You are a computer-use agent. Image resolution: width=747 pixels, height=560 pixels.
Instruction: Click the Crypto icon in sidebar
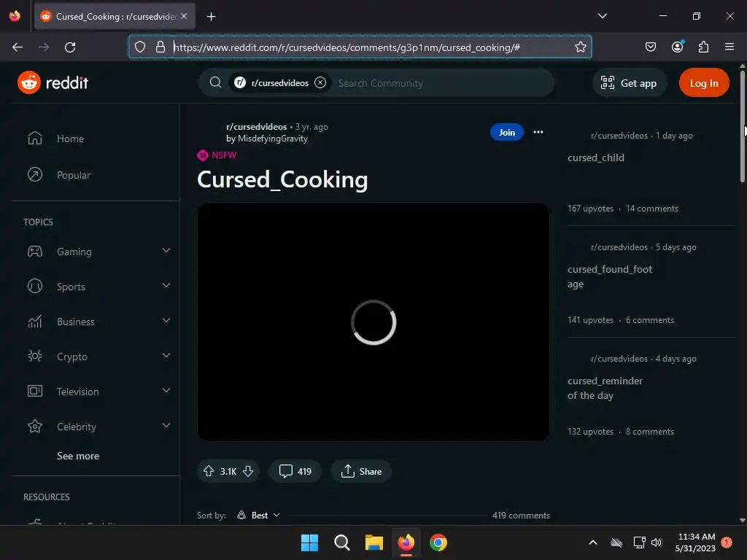click(x=35, y=356)
